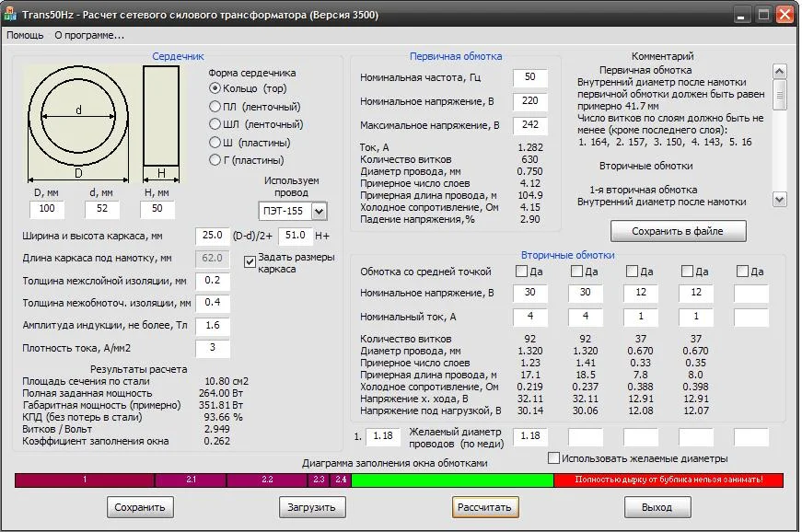The image size is (802, 532).
Task: Select the ШЛ (ленточный) core option
Action: click(215, 124)
